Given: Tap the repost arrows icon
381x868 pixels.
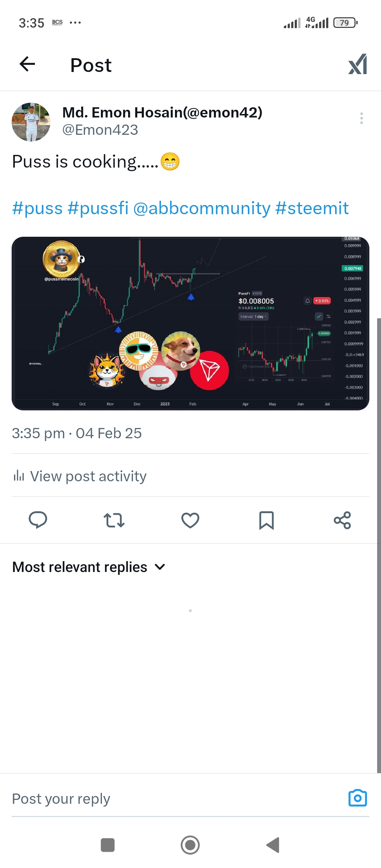Looking at the screenshot, I should click(114, 520).
